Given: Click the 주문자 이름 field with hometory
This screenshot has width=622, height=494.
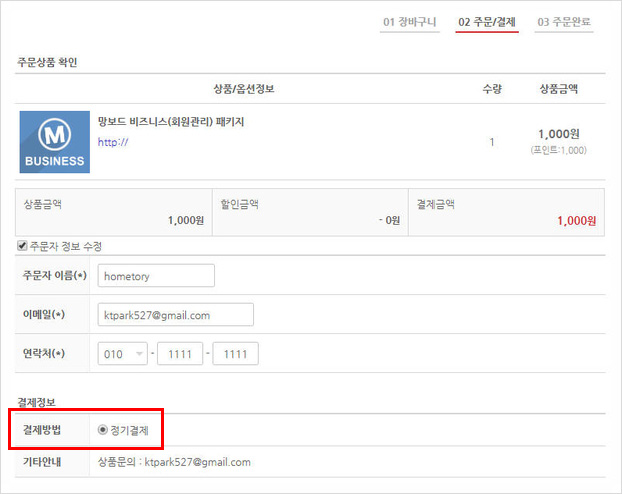Looking at the screenshot, I should tap(156, 276).
